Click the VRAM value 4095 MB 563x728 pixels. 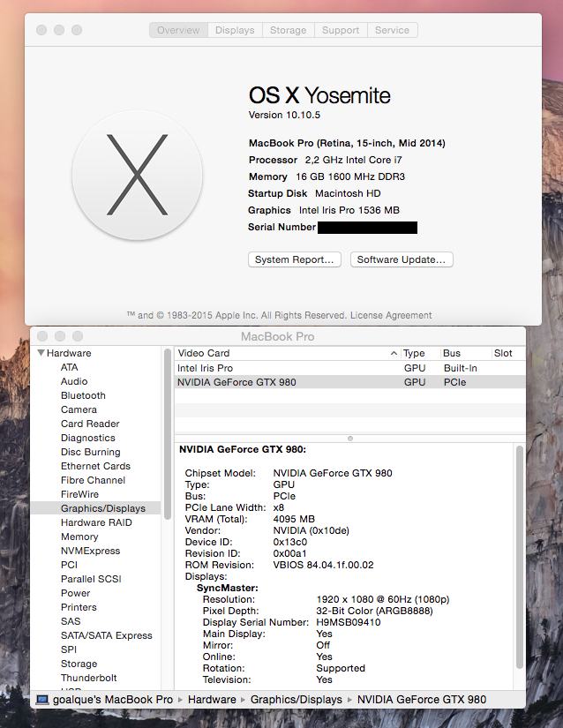(x=294, y=519)
